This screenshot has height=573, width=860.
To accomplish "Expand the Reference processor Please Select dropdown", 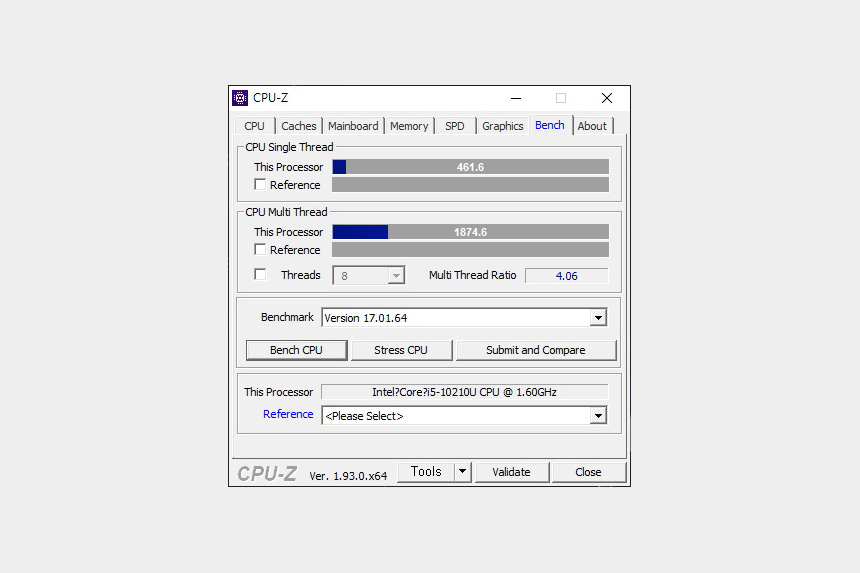I will (x=598, y=416).
